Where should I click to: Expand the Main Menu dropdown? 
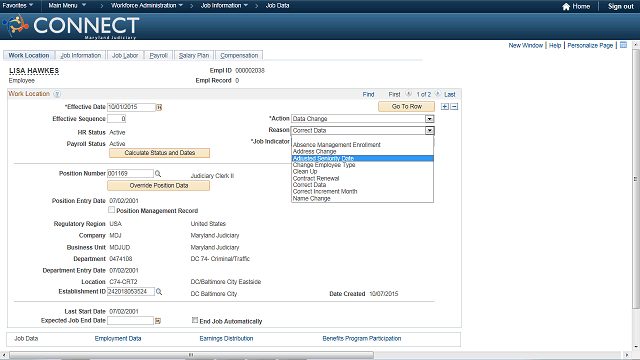[67, 6]
